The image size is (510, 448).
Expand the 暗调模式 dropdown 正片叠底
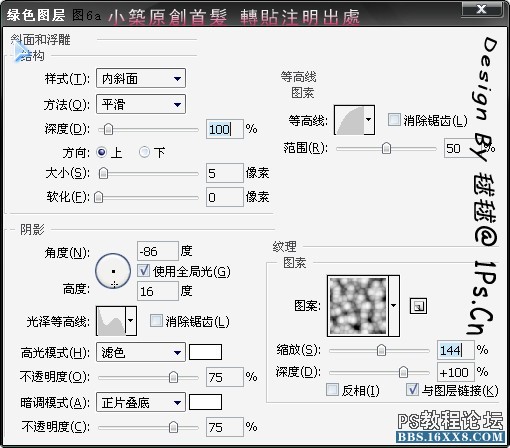pos(141,402)
